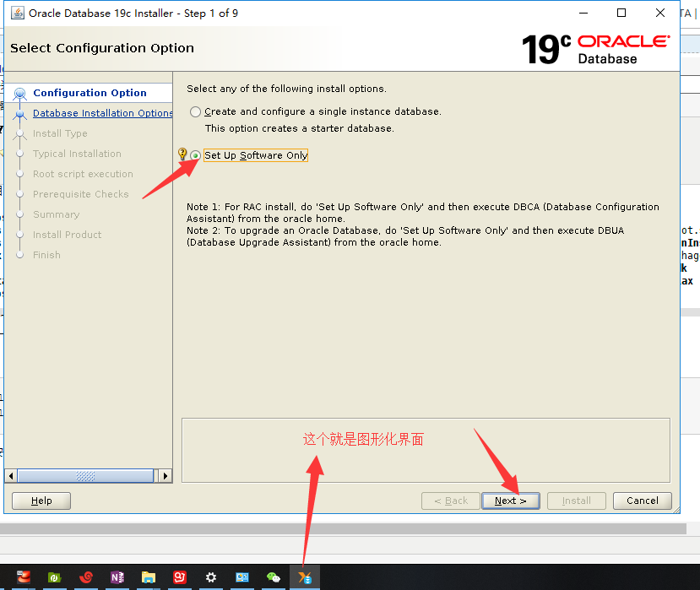700x590 pixels.
Task: Click the Finish step
Action: 46,255
